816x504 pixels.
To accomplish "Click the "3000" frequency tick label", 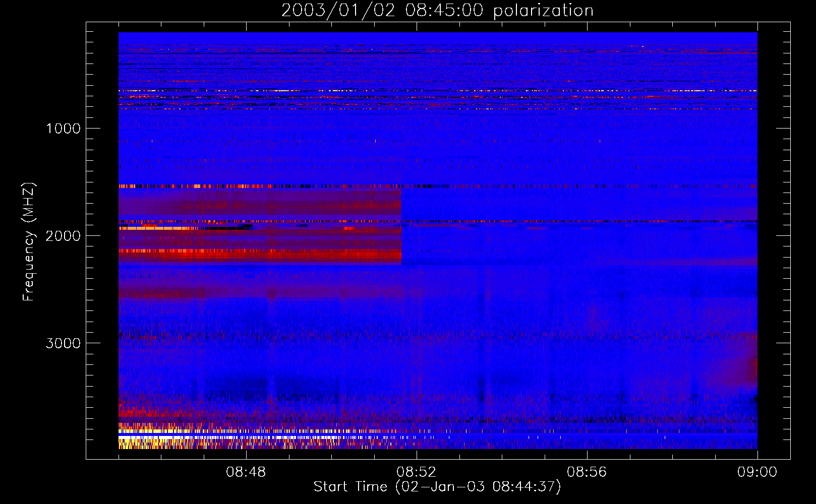I will (63, 343).
